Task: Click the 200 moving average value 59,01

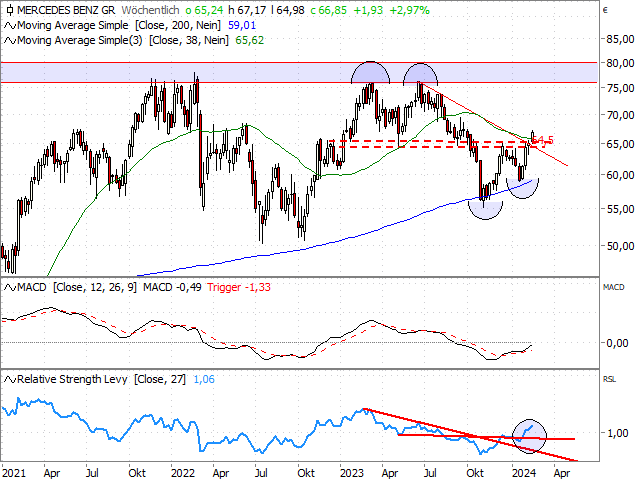Action: (x=242, y=25)
